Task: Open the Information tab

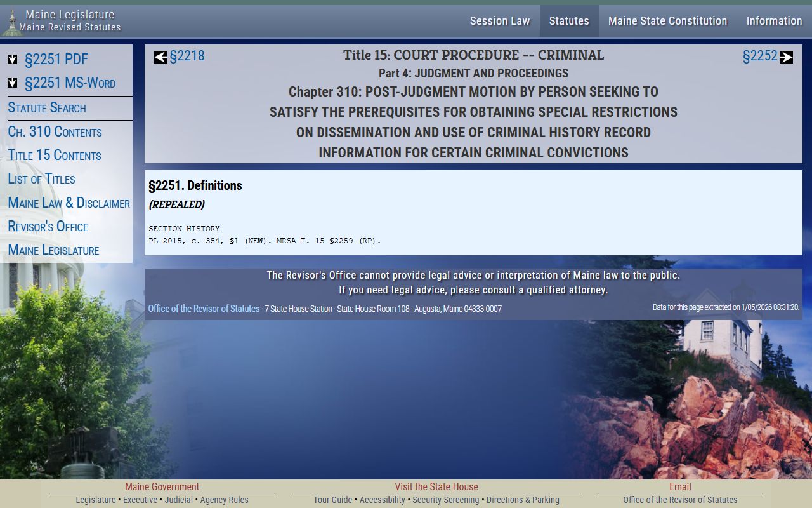Action: [774, 21]
